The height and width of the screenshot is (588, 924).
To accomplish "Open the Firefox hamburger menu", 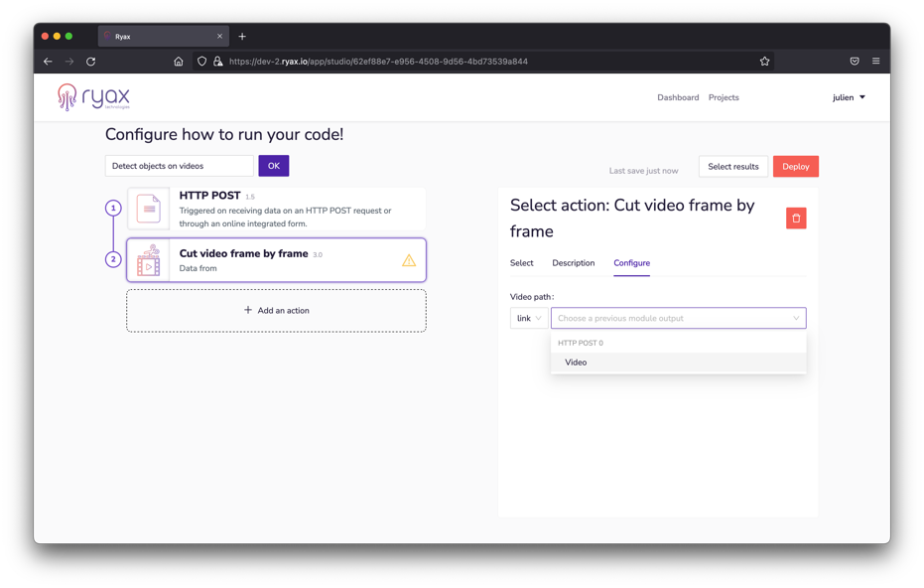I will tap(875, 62).
